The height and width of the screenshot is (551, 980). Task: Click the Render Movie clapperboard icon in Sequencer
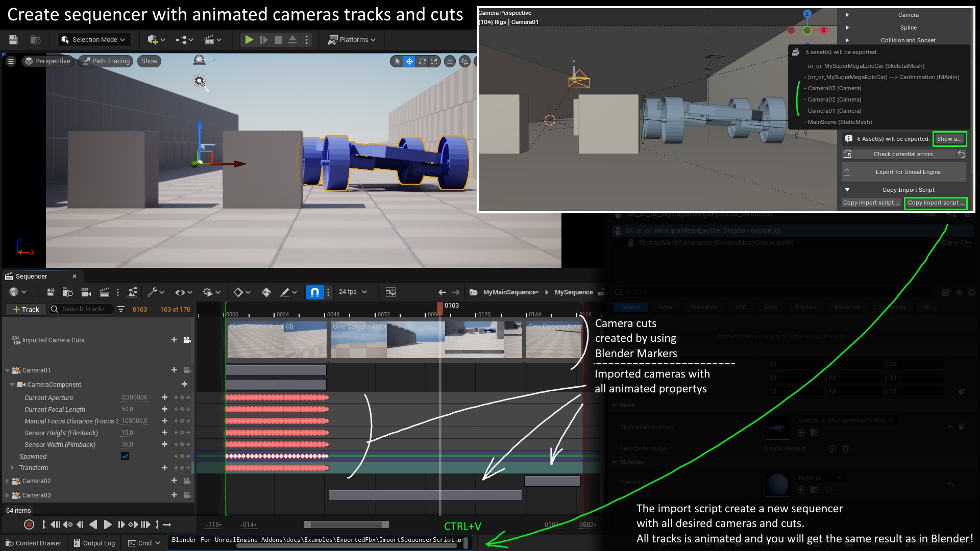[104, 292]
